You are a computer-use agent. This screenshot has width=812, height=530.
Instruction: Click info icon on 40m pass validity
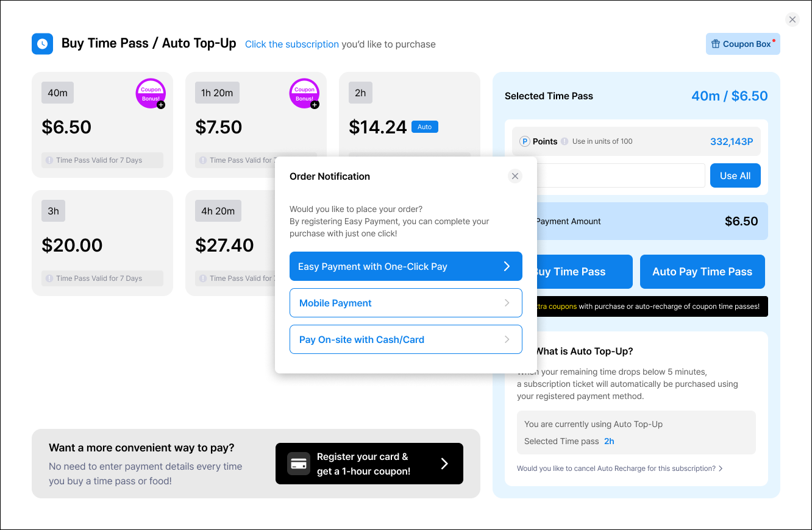point(49,160)
